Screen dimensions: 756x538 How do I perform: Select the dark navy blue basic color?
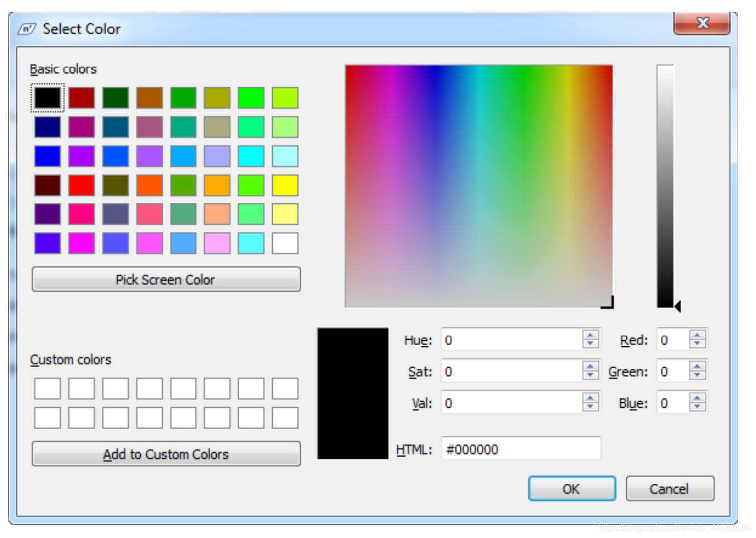click(x=47, y=127)
